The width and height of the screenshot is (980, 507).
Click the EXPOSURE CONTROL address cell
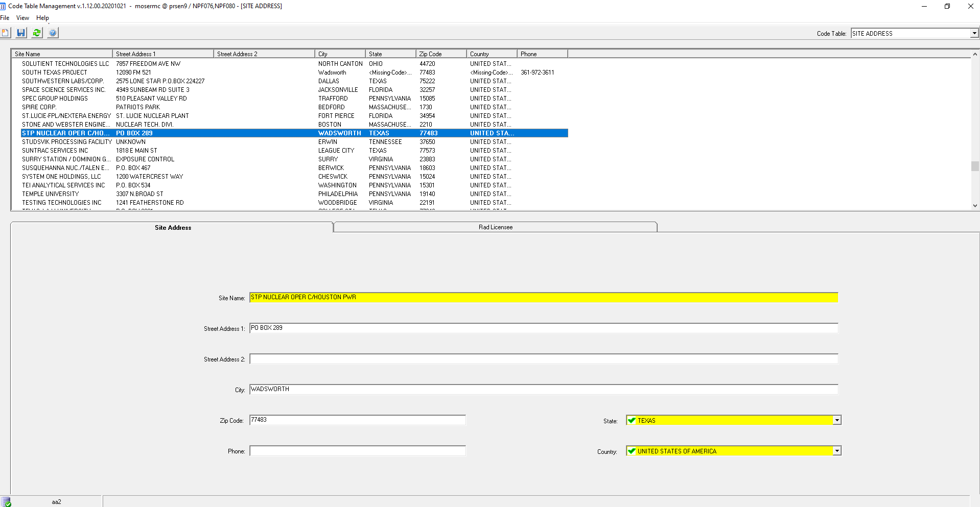pos(145,159)
